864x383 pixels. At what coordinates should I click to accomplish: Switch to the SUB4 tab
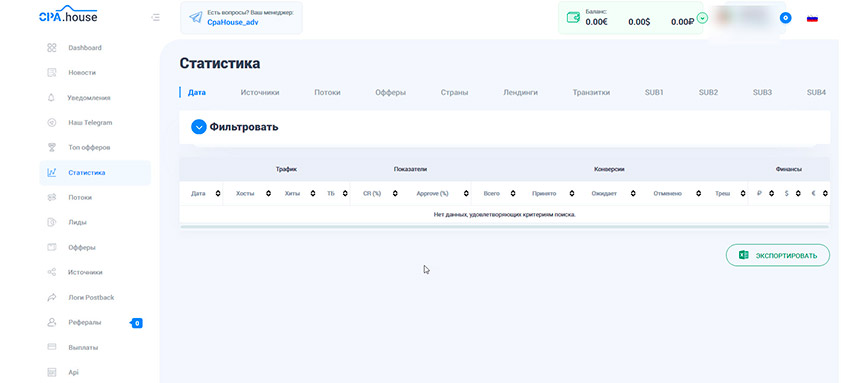817,93
